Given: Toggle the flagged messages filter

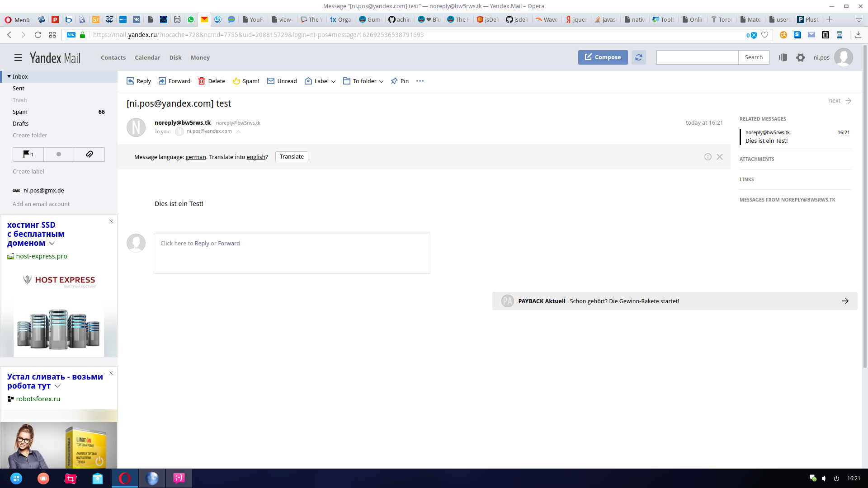Looking at the screenshot, I should [28, 154].
